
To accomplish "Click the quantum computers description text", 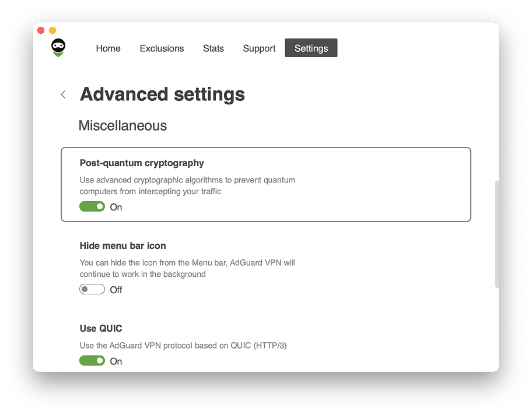I will (187, 185).
